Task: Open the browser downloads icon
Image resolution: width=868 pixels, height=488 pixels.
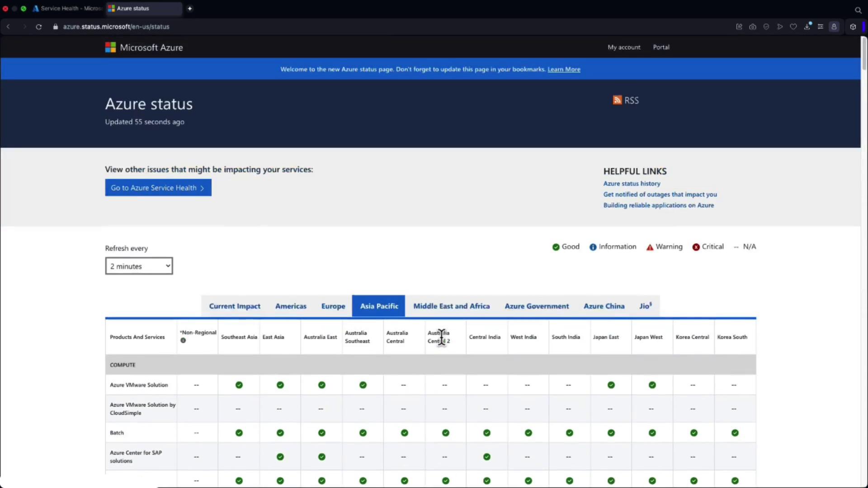Action: click(807, 27)
